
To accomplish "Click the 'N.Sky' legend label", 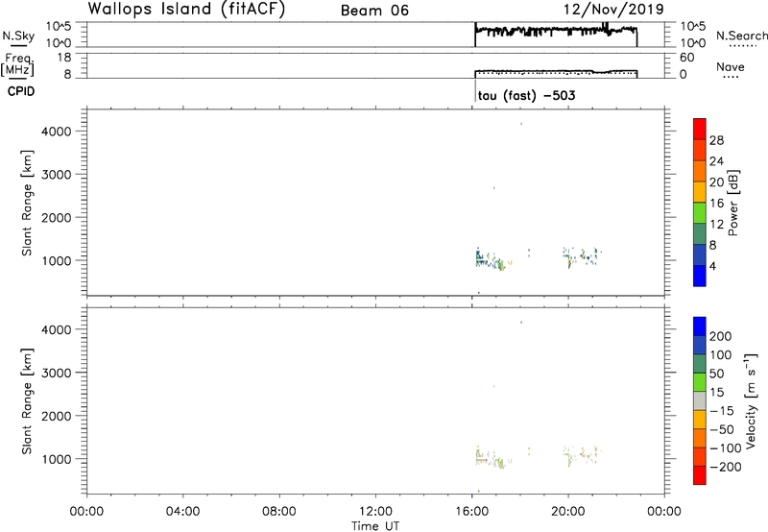I will (x=18, y=36).
